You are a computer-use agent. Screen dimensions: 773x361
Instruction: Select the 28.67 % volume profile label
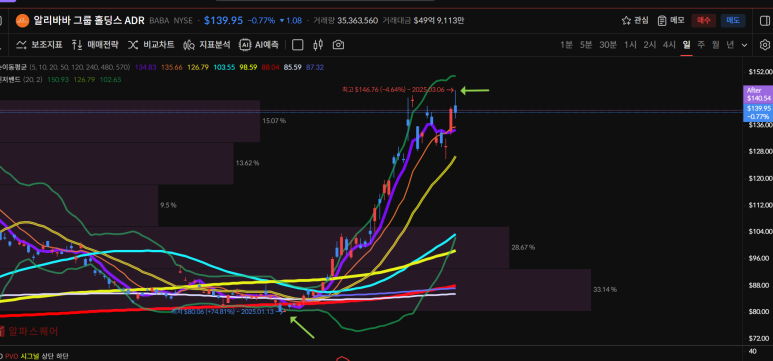[x=523, y=247]
